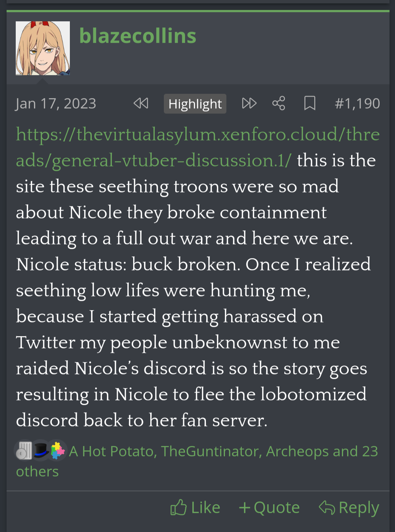Add post to multi-quote with +Quote

[x=269, y=508]
